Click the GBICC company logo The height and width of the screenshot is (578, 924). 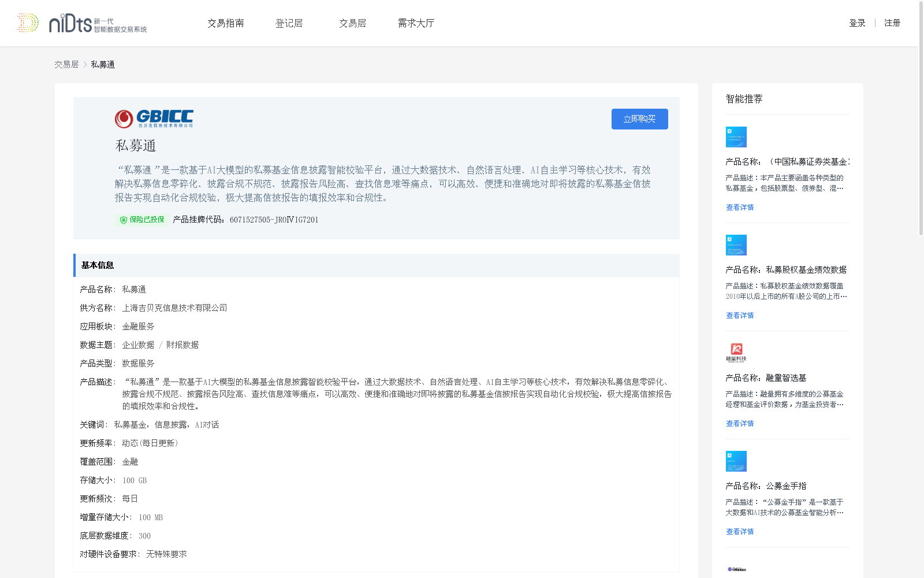coord(154,118)
